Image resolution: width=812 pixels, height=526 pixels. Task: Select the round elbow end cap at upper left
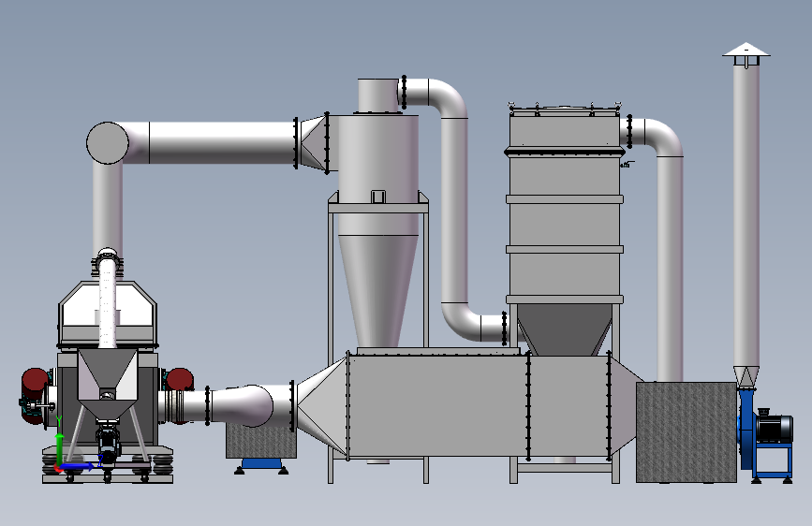(108, 143)
